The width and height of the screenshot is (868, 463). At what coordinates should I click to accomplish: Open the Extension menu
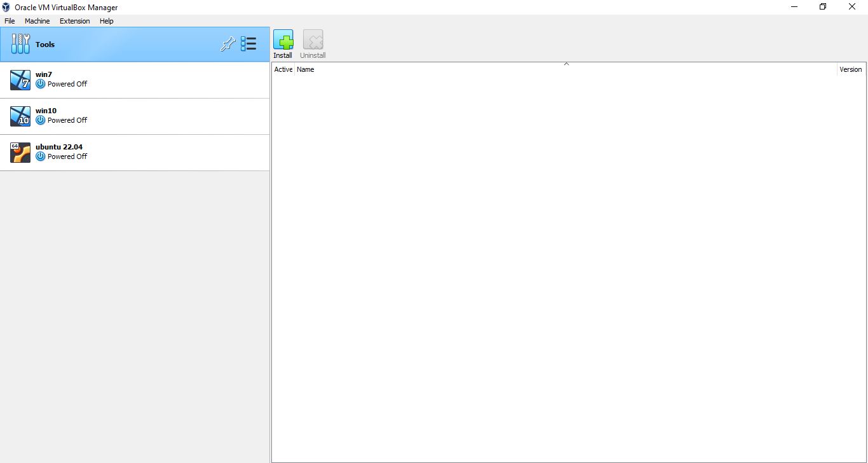[x=75, y=21]
